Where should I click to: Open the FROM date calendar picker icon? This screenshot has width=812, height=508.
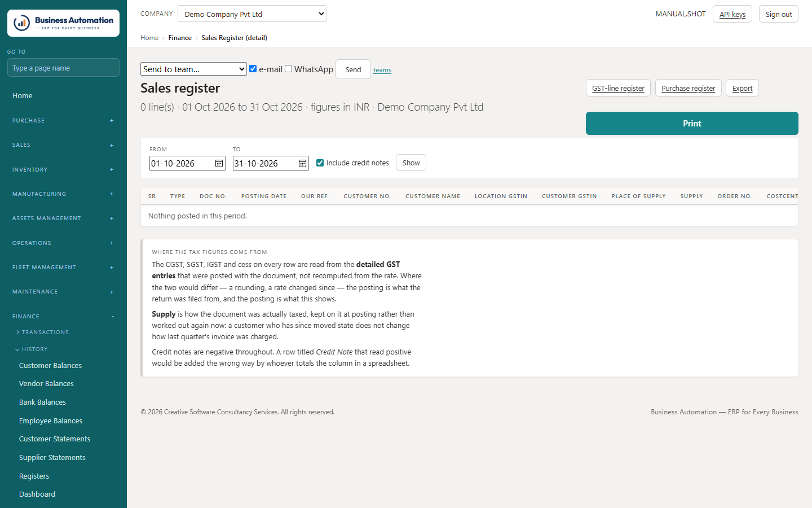pos(219,164)
